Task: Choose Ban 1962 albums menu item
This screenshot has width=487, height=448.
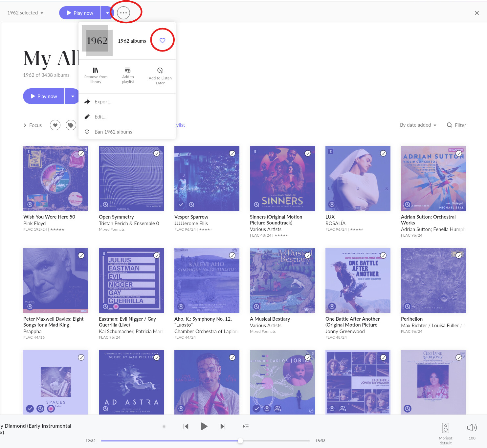Action: coord(113,132)
